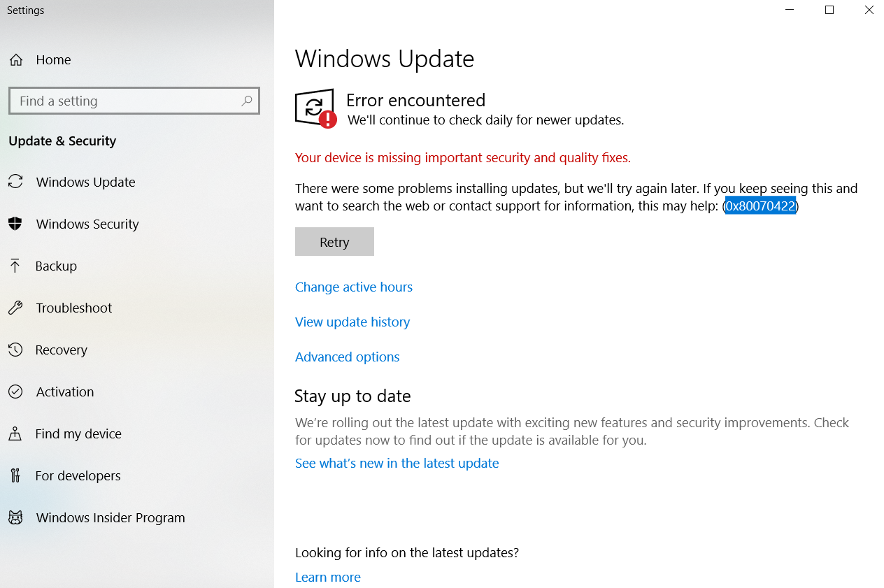
Task: Click the highlighted error code 0x80070422
Action: click(x=760, y=206)
